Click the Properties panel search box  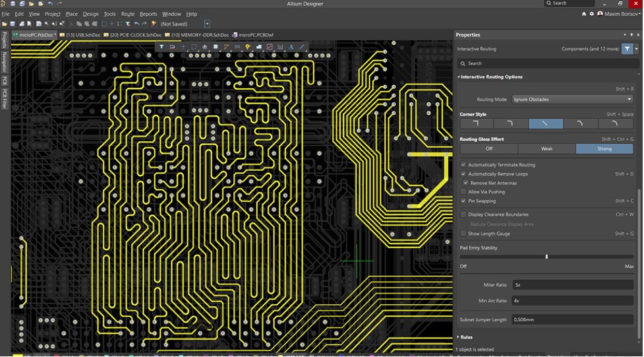548,63
